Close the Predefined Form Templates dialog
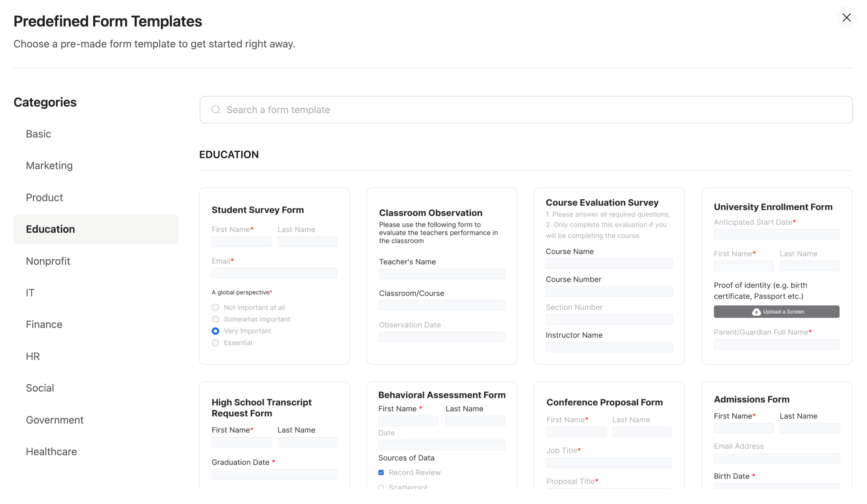867x504 pixels. [847, 18]
